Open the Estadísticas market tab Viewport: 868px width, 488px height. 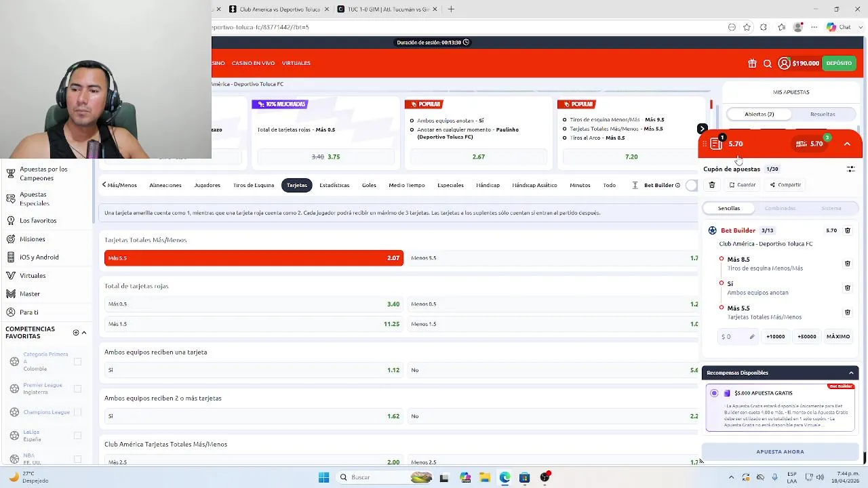click(334, 185)
